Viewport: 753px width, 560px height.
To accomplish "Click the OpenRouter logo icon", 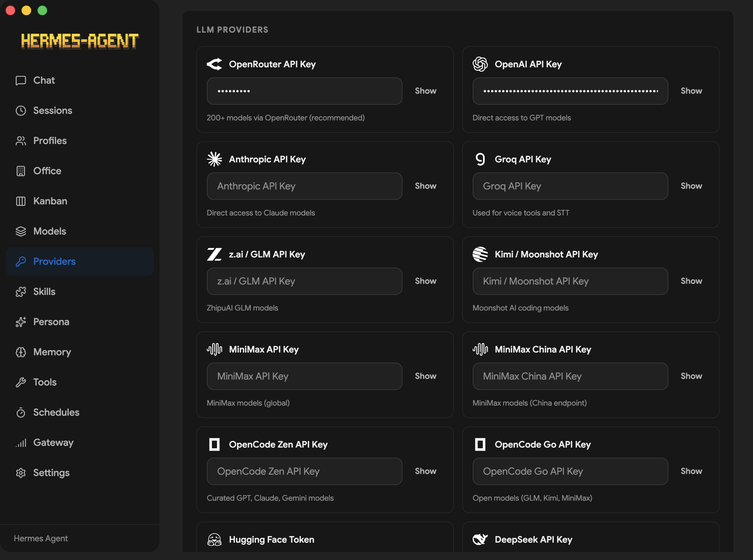I will tap(214, 64).
